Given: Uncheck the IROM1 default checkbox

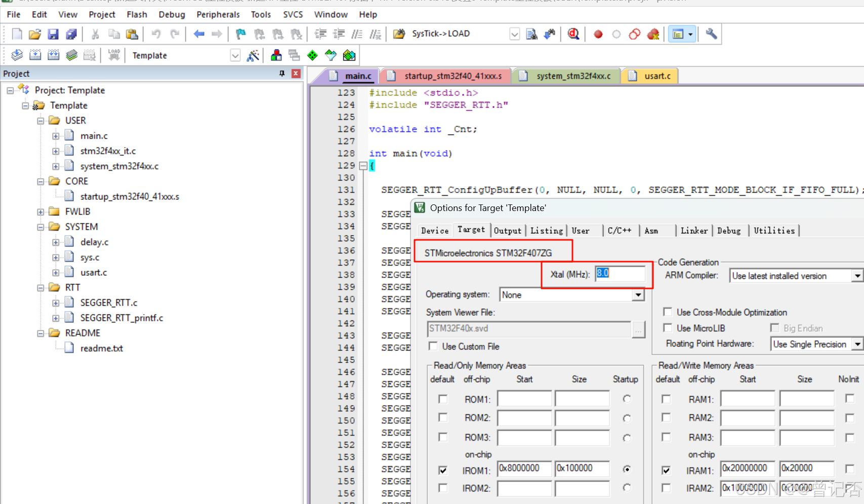Looking at the screenshot, I should [443, 470].
